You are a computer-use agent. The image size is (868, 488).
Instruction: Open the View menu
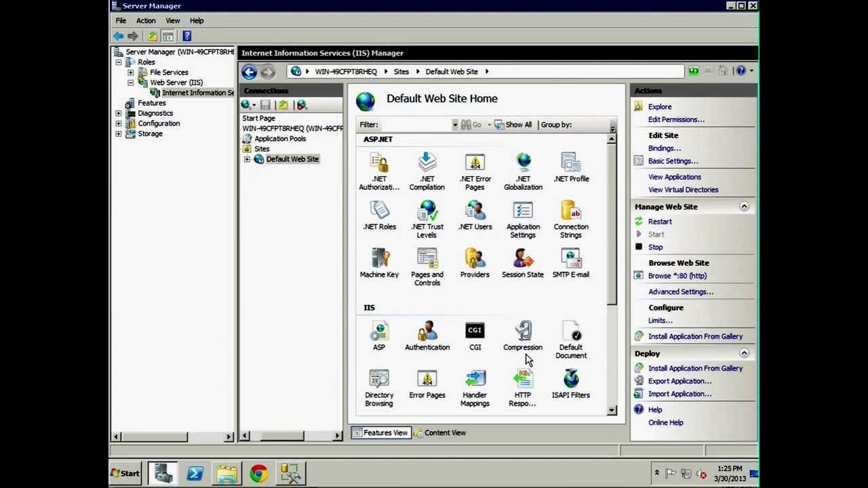173,21
